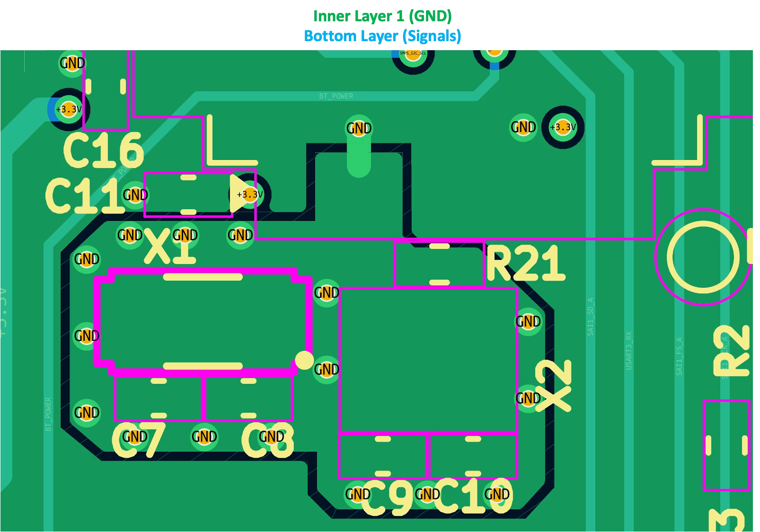Select the +3.3V via beside C16
The image size is (760, 532).
[69, 109]
